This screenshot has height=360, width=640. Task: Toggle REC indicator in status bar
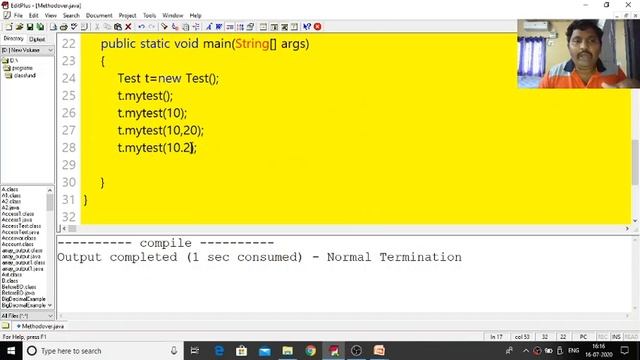click(x=602, y=337)
